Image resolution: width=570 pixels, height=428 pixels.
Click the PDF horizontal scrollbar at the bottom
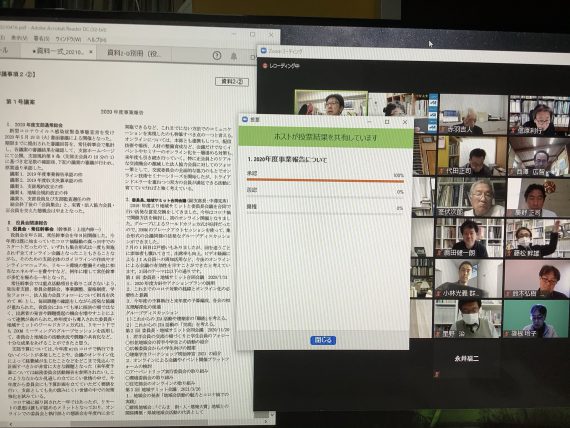[x=138, y=423]
